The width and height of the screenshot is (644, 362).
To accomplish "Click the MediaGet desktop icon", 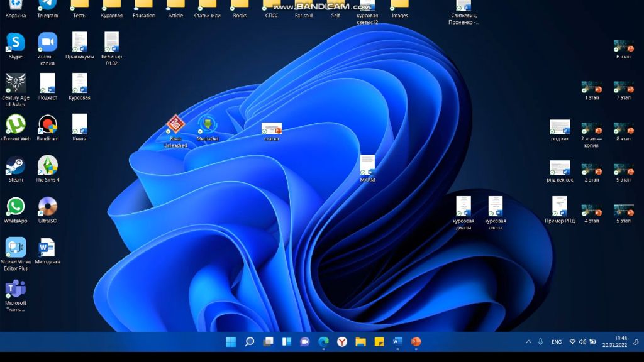I will point(208,124).
